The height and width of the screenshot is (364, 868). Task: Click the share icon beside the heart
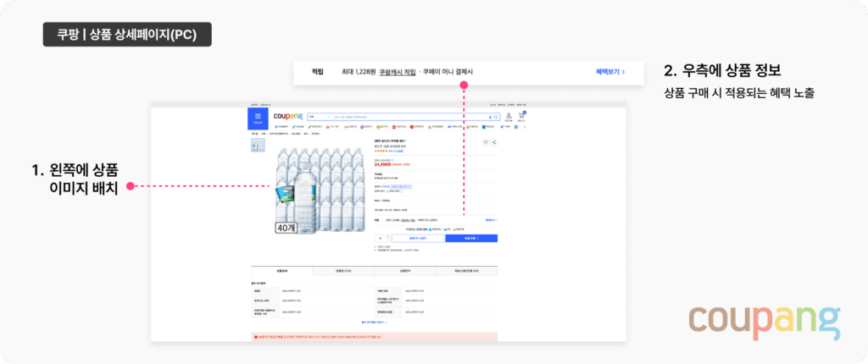pyautogui.click(x=494, y=142)
